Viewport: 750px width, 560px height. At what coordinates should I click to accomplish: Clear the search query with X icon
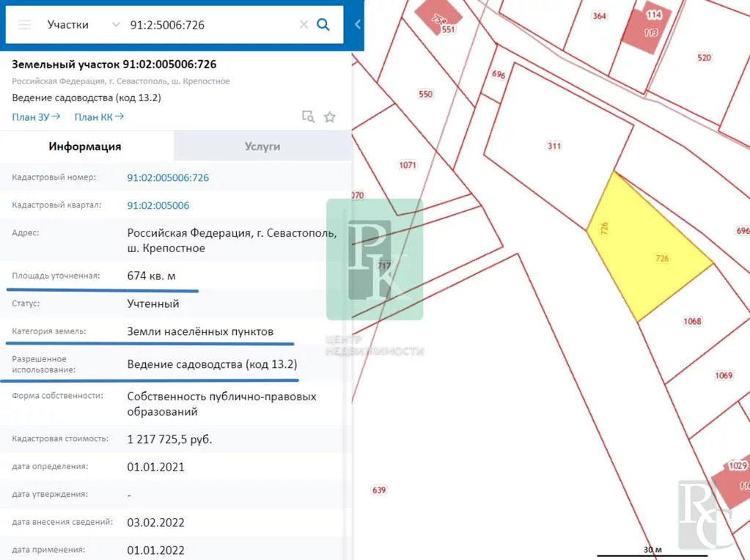pos(304,24)
